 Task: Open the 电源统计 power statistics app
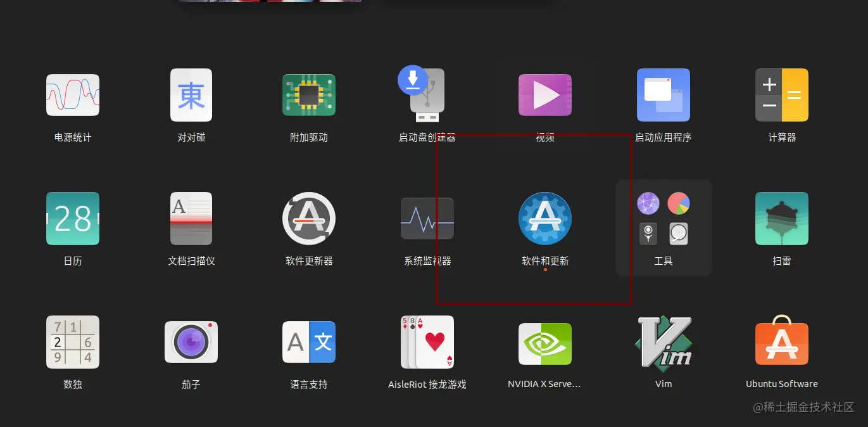pyautogui.click(x=73, y=95)
